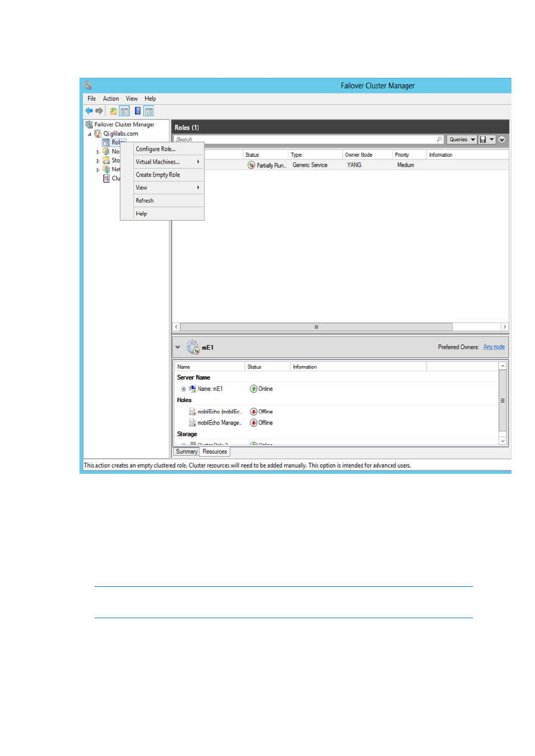
Task: Click the Medium priority cell
Action: pyautogui.click(x=406, y=165)
